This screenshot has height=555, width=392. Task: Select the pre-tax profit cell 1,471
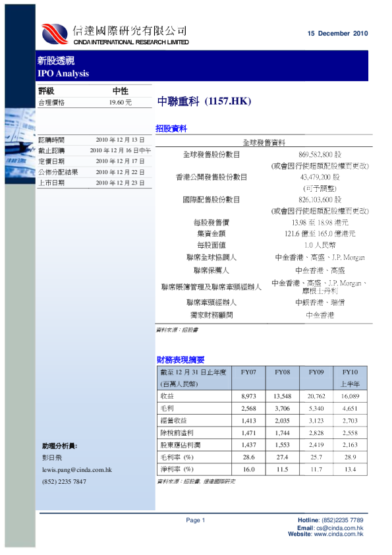[x=248, y=432]
